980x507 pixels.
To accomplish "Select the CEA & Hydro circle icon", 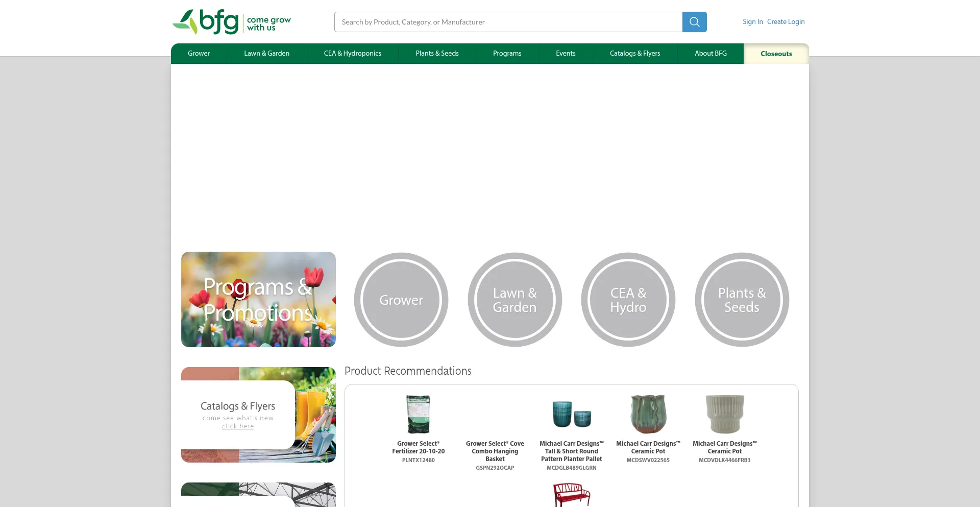I will click(x=628, y=300).
